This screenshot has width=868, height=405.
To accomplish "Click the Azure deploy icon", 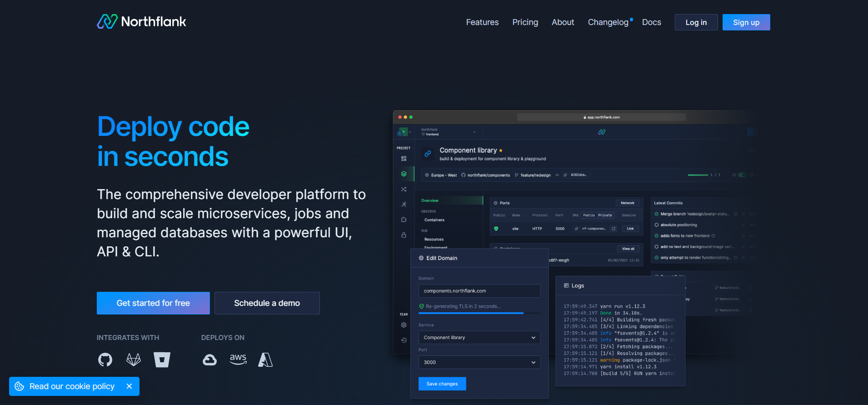I will tap(265, 360).
